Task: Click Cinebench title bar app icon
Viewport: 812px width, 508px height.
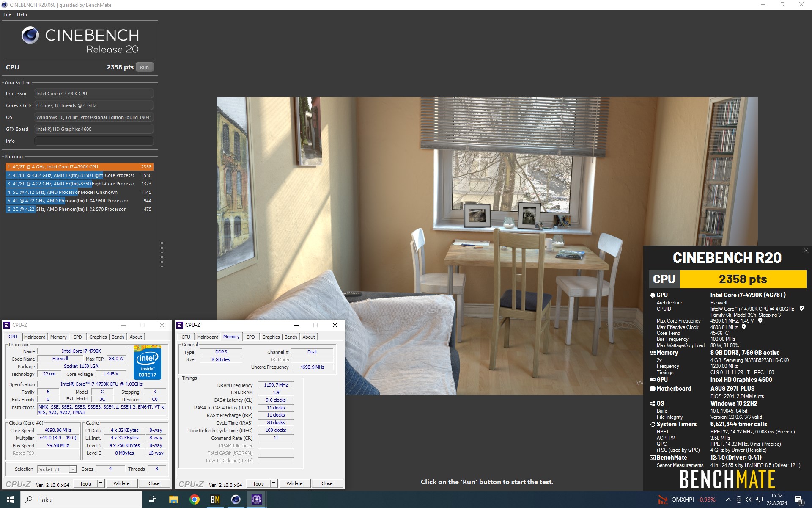Action: click(4, 5)
